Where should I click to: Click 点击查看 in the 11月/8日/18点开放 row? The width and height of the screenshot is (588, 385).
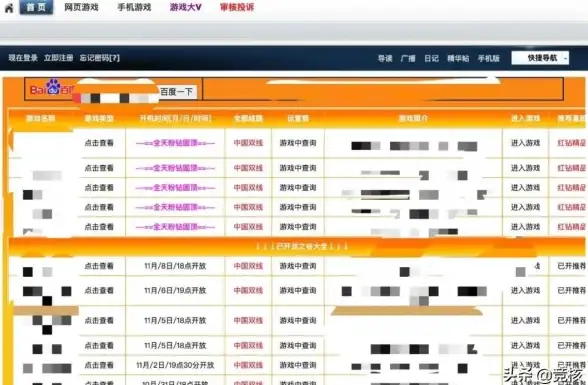(99, 266)
